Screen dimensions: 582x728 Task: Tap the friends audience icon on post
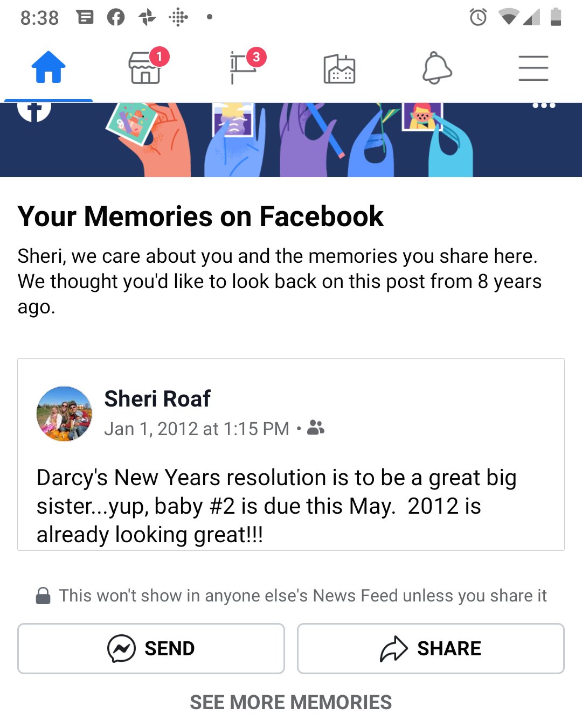click(x=316, y=428)
